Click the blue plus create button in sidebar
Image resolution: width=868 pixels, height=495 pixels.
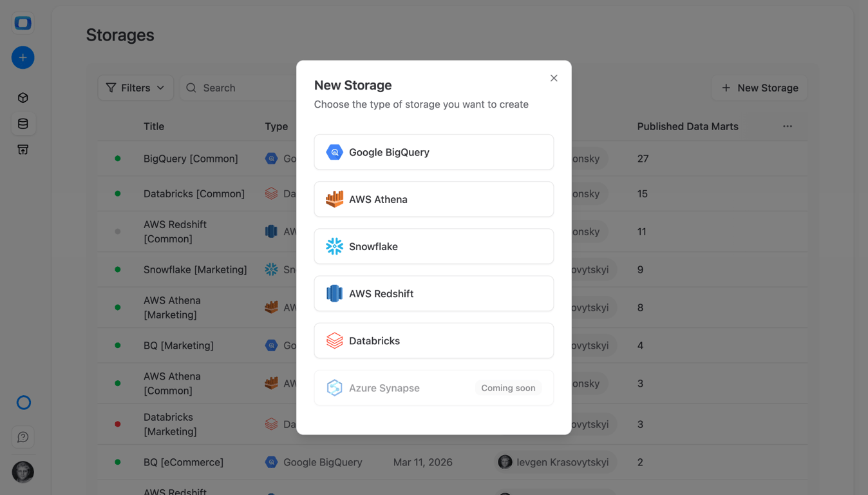(x=23, y=58)
